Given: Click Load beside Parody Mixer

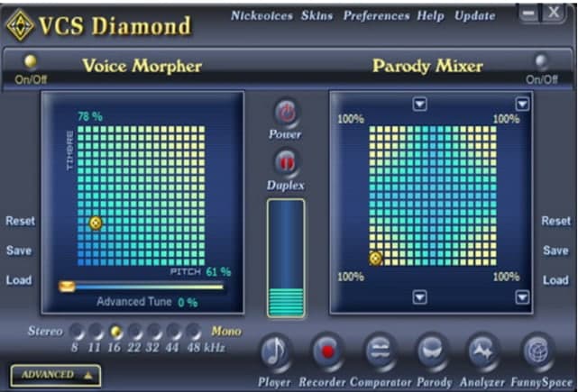Looking at the screenshot, I should [555, 280].
